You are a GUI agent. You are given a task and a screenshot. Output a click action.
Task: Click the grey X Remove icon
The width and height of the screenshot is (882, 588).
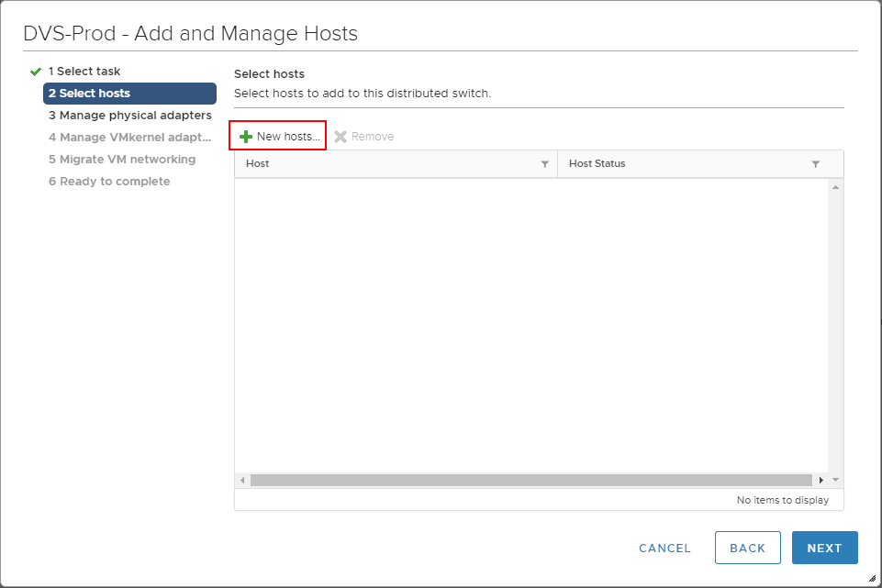pos(342,135)
